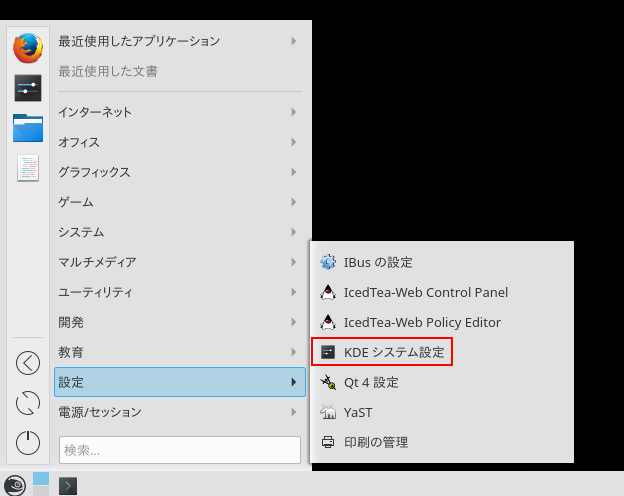Expand the 教育 submenu arrow

point(294,352)
